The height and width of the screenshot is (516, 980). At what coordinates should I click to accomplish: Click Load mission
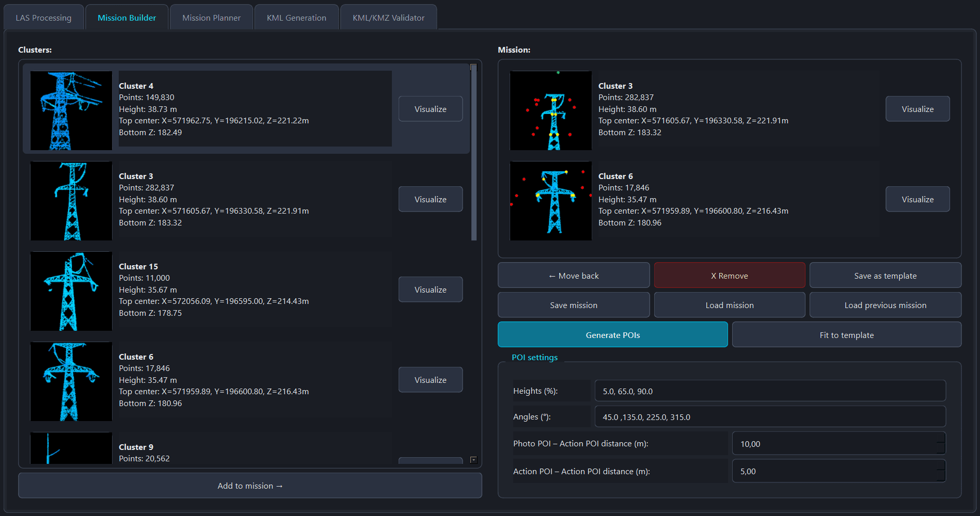729,304
